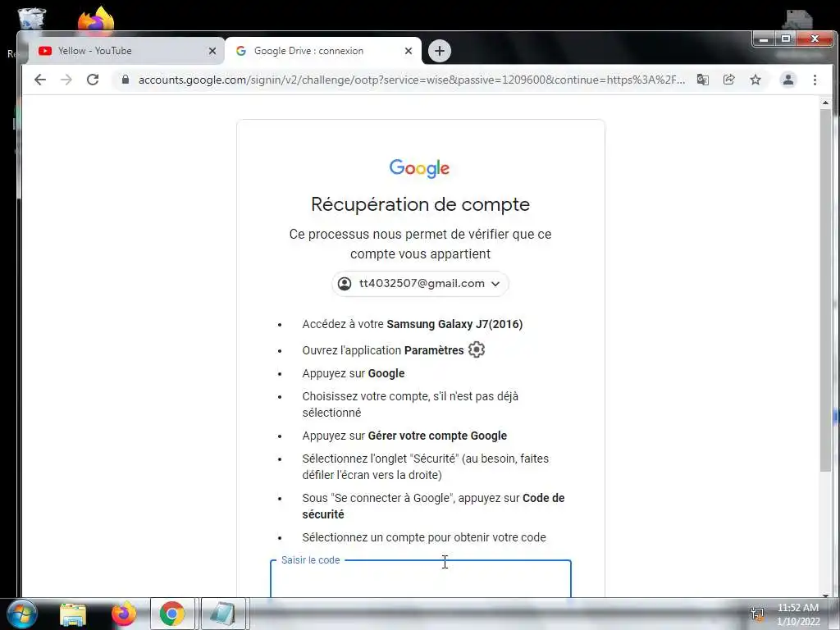Click the Google logo
840x630 pixels.
point(419,168)
